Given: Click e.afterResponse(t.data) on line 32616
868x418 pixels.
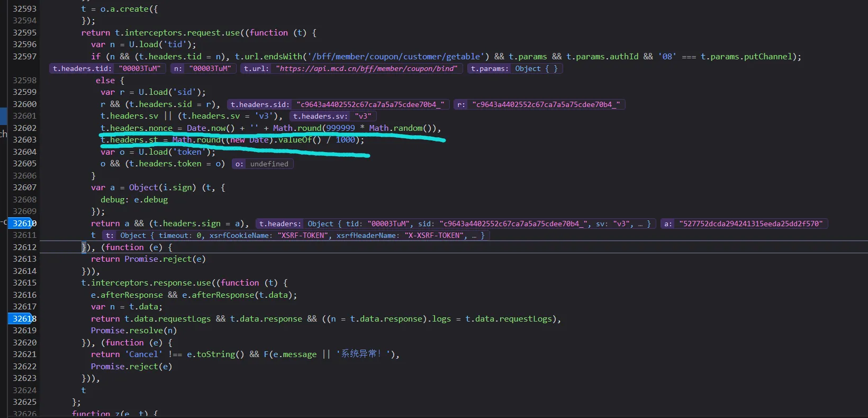Looking at the screenshot, I should tap(237, 295).
